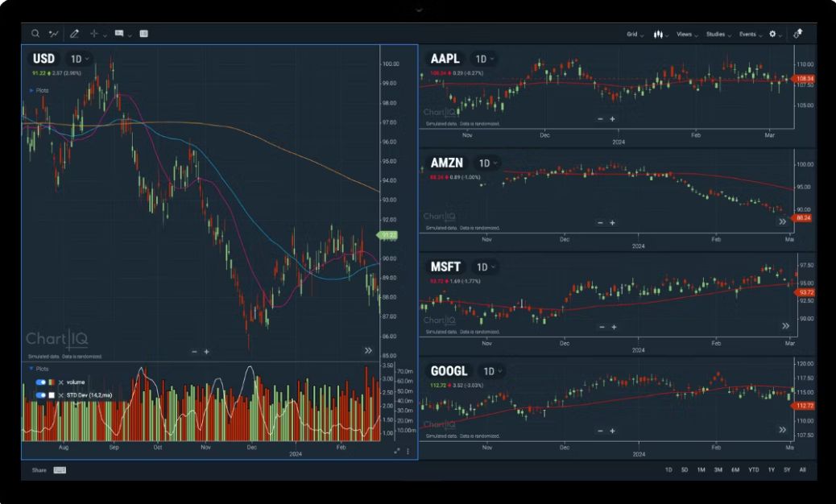Click the volume study label
836x504 pixels.
click(76, 382)
